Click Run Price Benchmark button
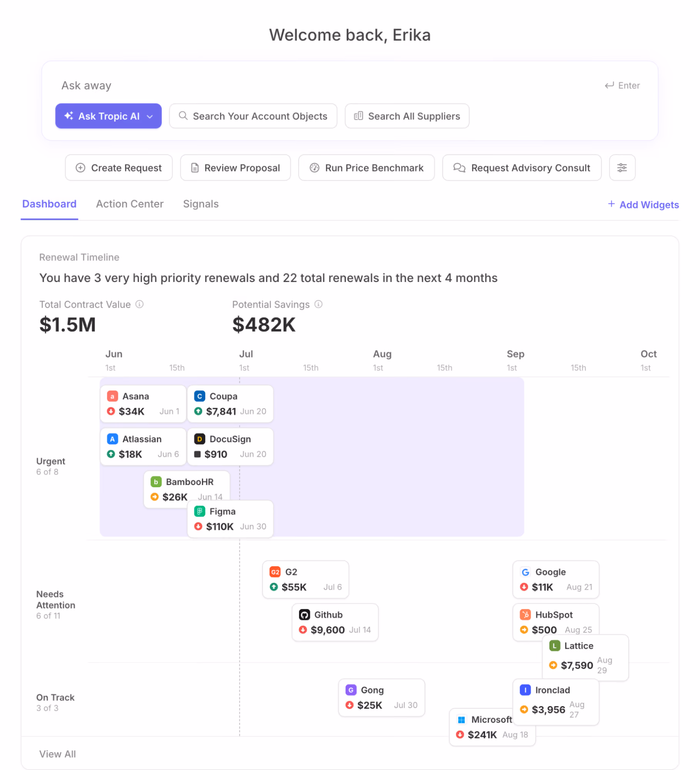The image size is (700, 770). pyautogui.click(x=366, y=168)
